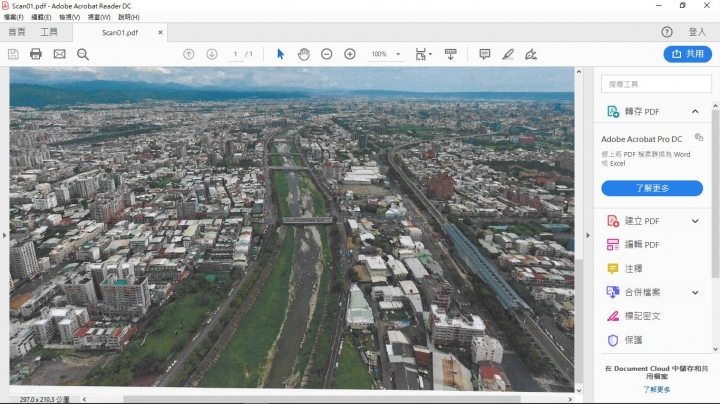Click the Save file icon in toolbar

pos(13,54)
